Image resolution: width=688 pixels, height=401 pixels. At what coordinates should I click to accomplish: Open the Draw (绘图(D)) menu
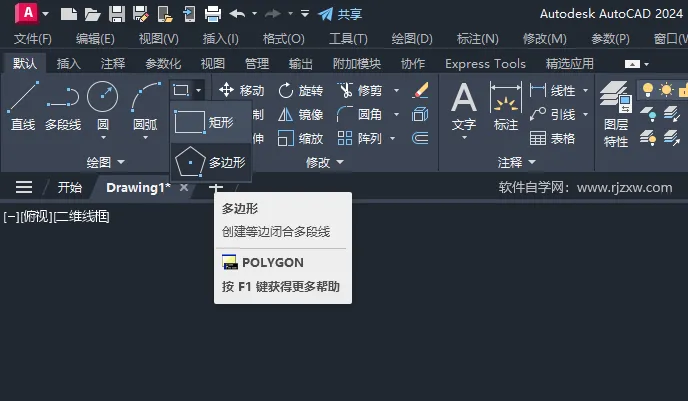tap(412, 39)
